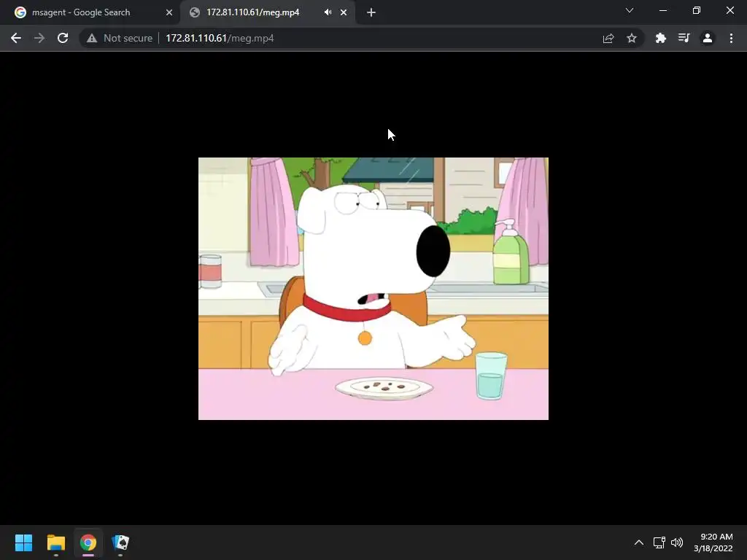Switch to the msagent - Google Search tab
Viewport: 747px width, 560px height.
coord(93,12)
